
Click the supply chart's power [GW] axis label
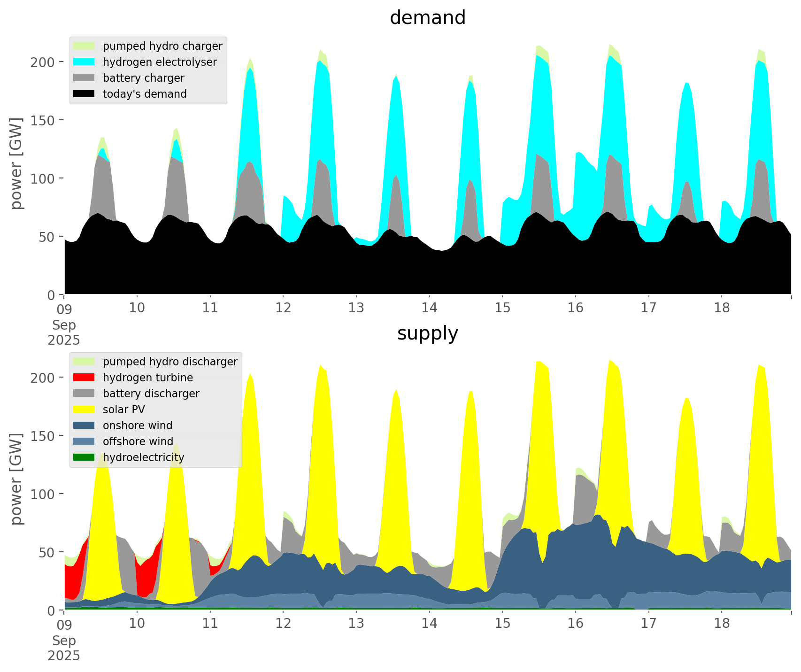16,479
